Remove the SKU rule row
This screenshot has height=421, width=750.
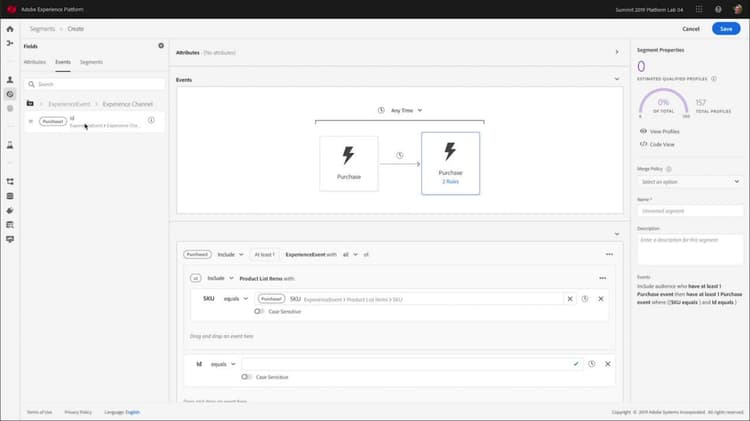(x=601, y=299)
